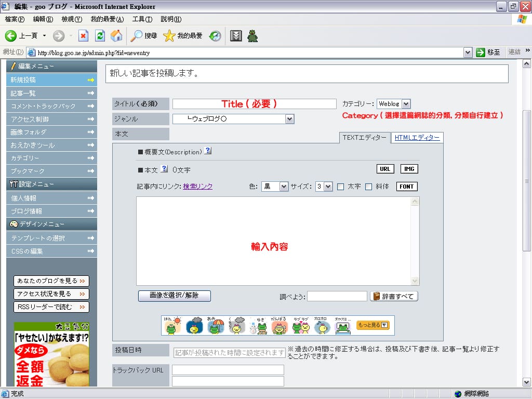
Task: Enable the 太字 bold checkbox
Action: click(341, 187)
